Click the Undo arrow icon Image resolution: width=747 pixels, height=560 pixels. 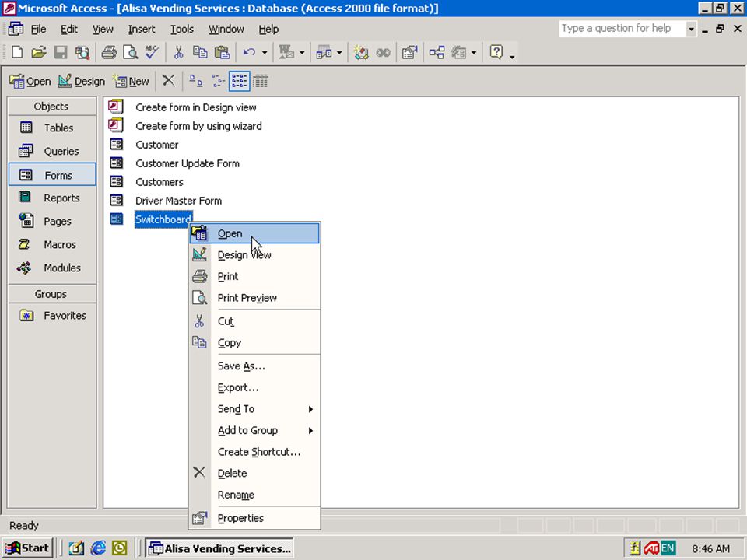pyautogui.click(x=249, y=52)
